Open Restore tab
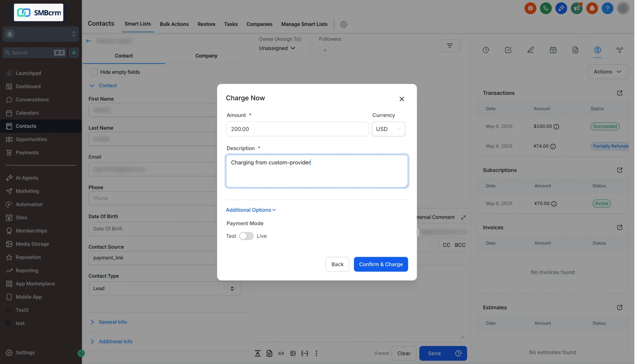635x364 pixels. point(206,24)
